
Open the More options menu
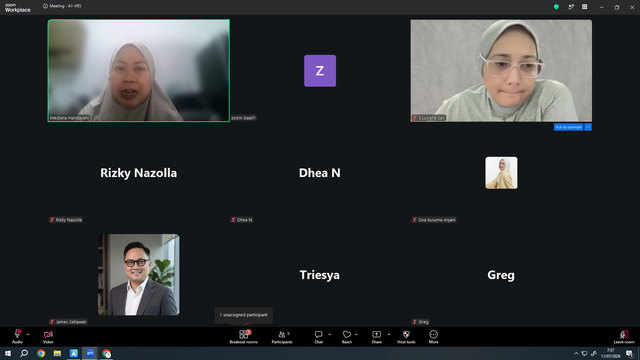click(x=433, y=337)
